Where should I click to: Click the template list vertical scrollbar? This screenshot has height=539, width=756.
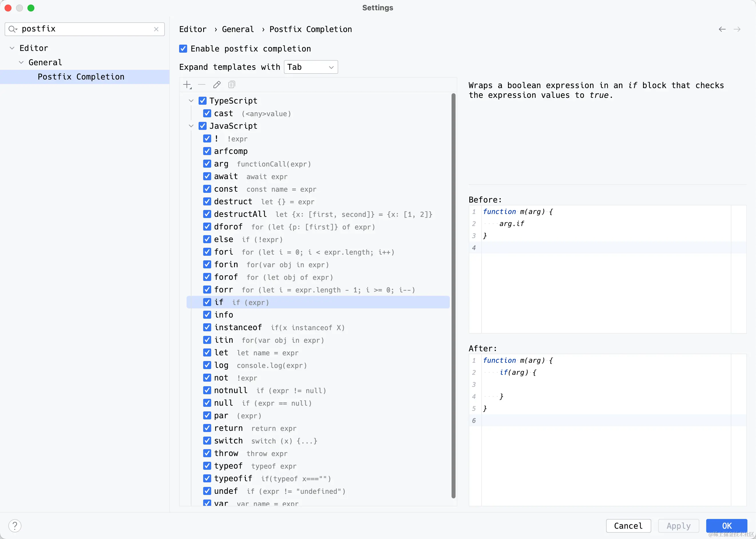(x=453, y=295)
